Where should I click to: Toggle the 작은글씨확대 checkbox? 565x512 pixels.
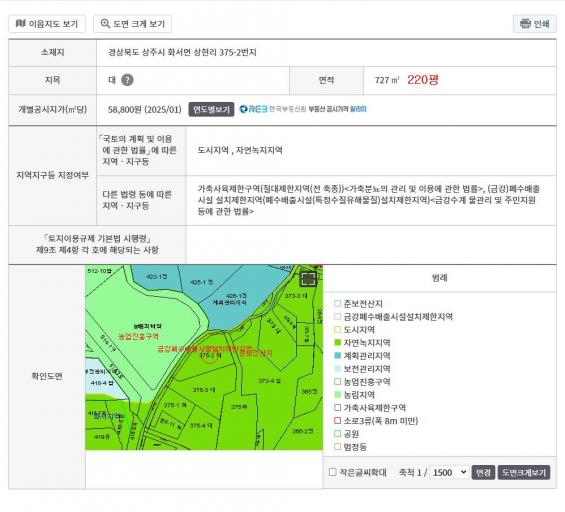point(333,472)
